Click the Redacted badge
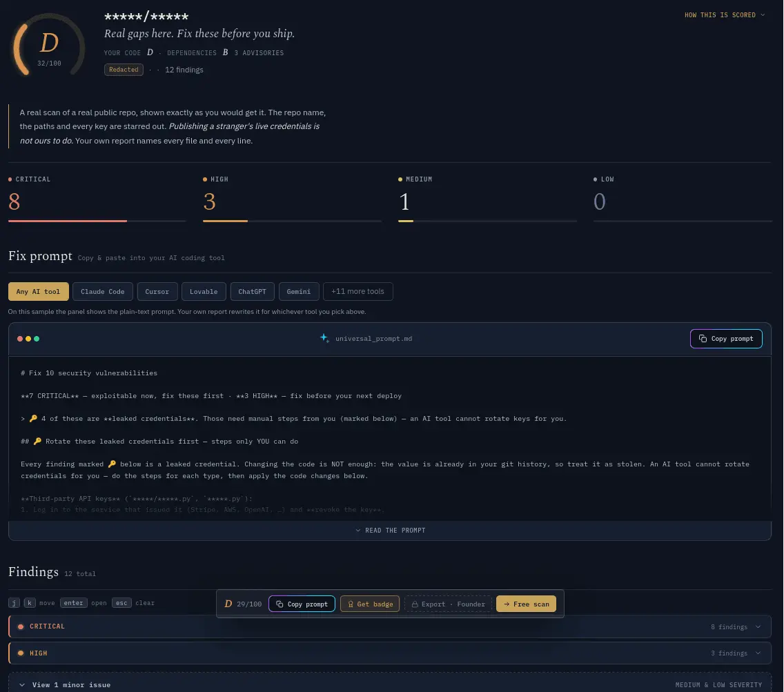This screenshot has height=692, width=784. 124,70
